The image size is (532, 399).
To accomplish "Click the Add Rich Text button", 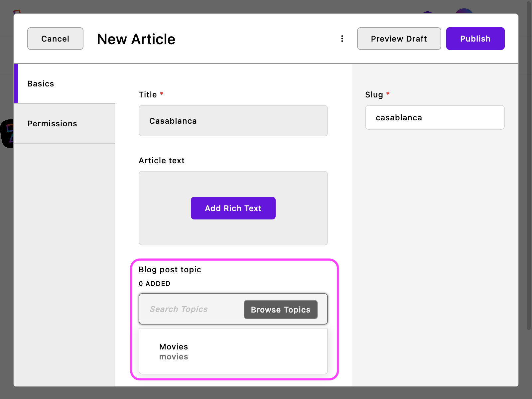I will [x=233, y=208].
